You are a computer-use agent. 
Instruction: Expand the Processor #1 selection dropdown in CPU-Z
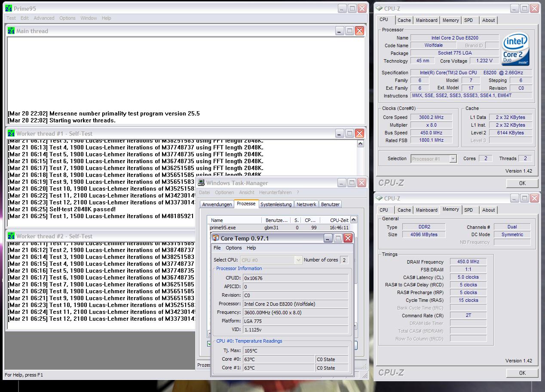[x=453, y=159]
